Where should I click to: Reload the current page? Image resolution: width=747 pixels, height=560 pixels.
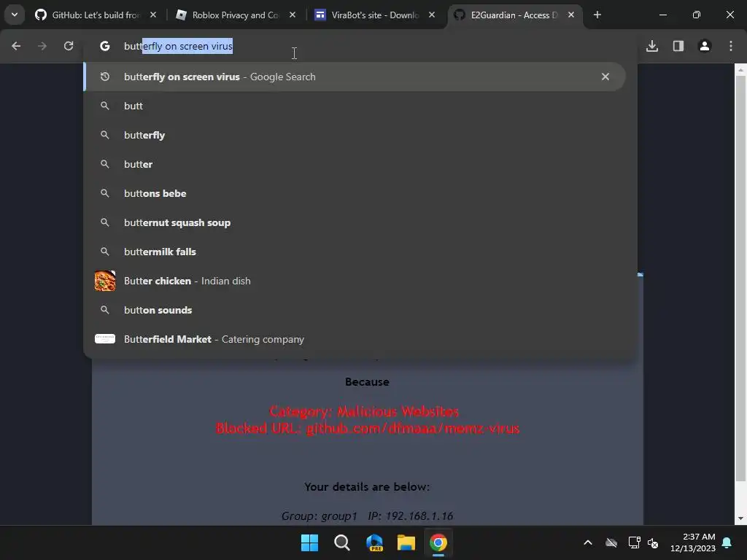click(x=69, y=46)
